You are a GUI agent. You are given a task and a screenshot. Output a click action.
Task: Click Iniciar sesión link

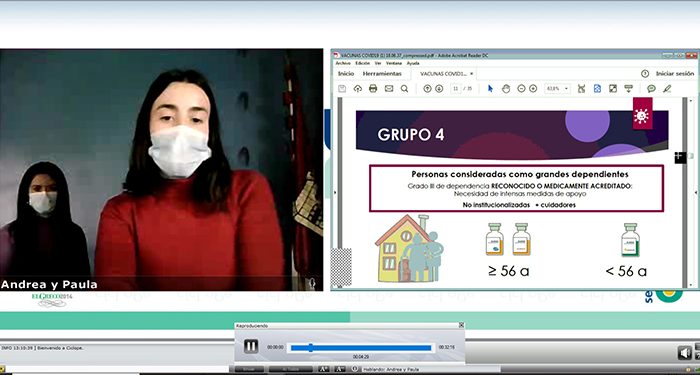pos(675,74)
